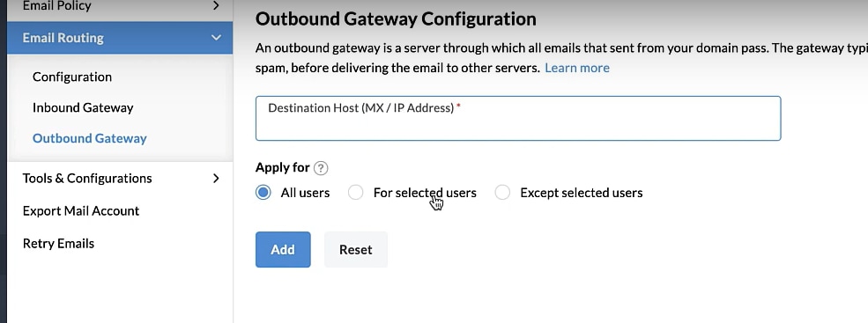Open the Export Mail Account page
Image resolution: width=868 pixels, height=323 pixels.
point(81,210)
